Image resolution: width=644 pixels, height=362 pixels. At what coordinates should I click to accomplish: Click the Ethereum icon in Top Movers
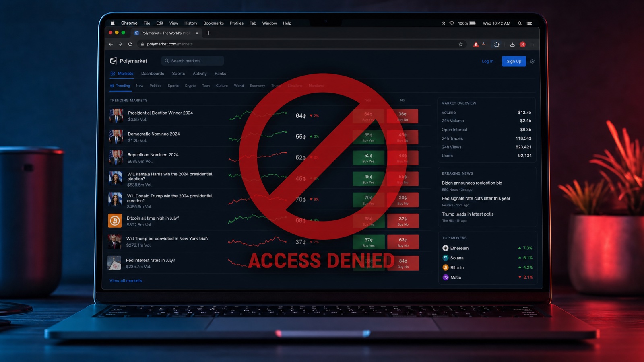[446, 248]
